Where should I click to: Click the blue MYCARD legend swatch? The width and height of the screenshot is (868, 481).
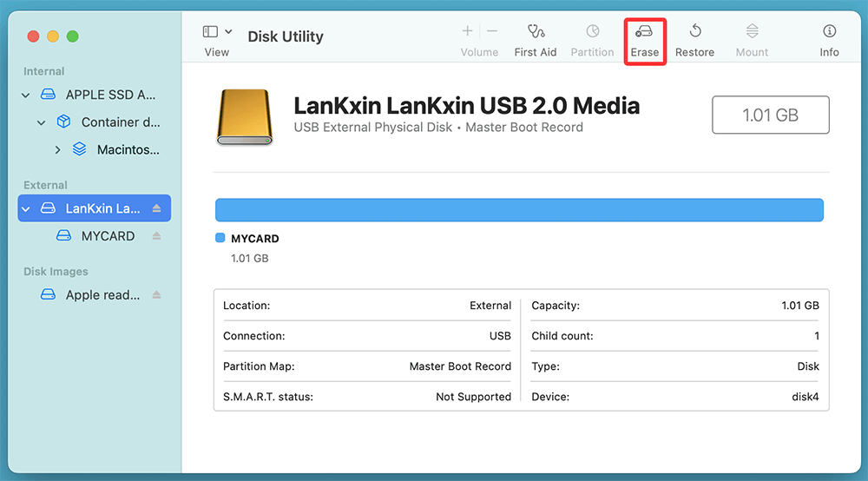click(x=220, y=238)
